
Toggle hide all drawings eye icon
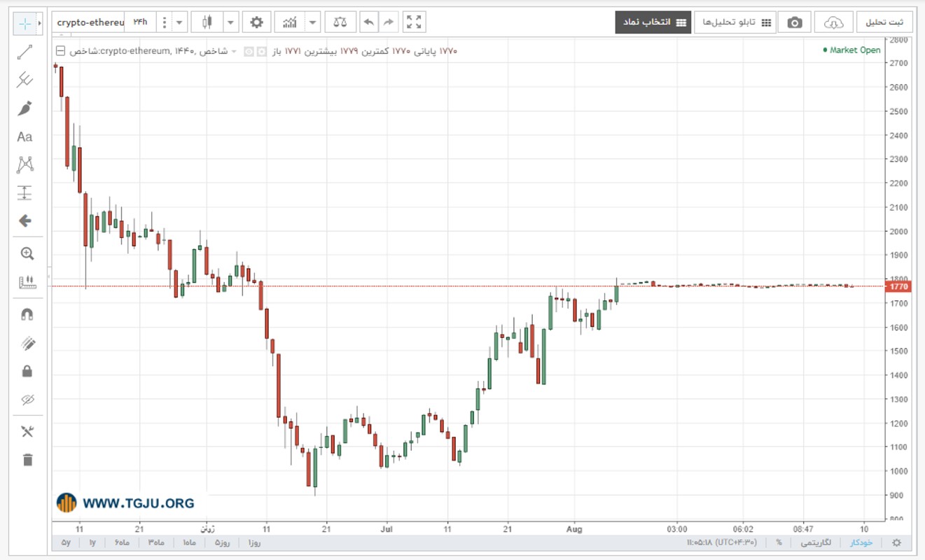coord(27,400)
